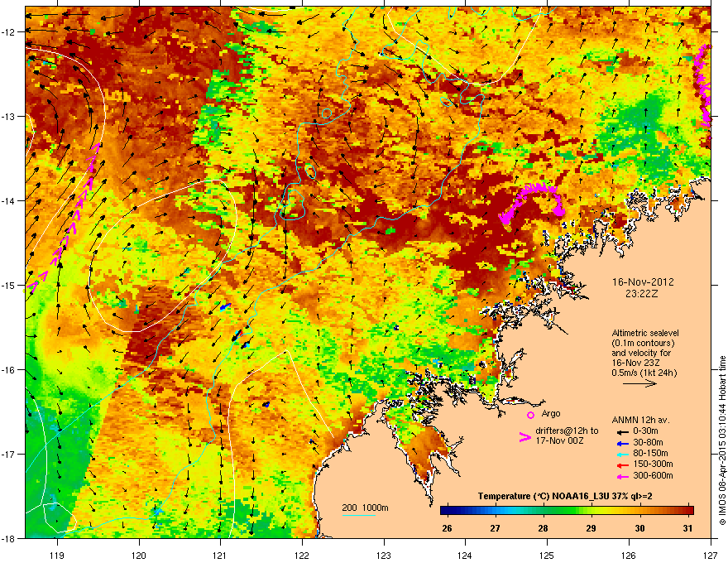Click the '200 1000m' bathymetry label
The width and height of the screenshot is (728, 563).
(x=365, y=508)
